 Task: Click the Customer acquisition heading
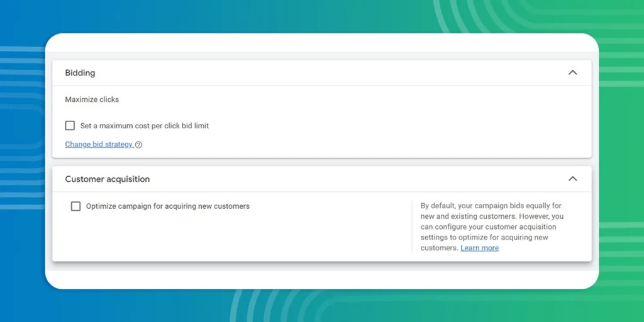[x=107, y=179]
